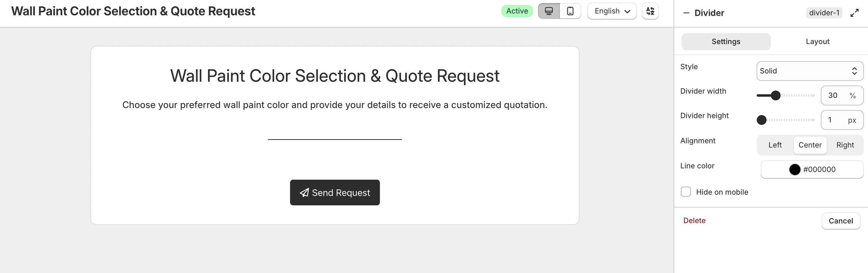Click the Divider height value field
Image resolution: width=868 pixels, height=273 pixels.
pyautogui.click(x=842, y=120)
